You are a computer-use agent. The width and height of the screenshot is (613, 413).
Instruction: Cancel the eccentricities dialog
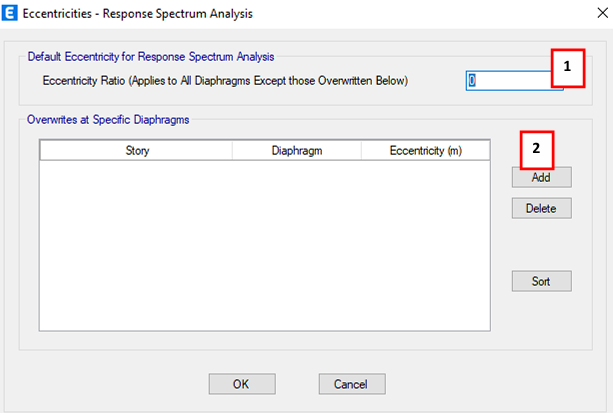351,384
